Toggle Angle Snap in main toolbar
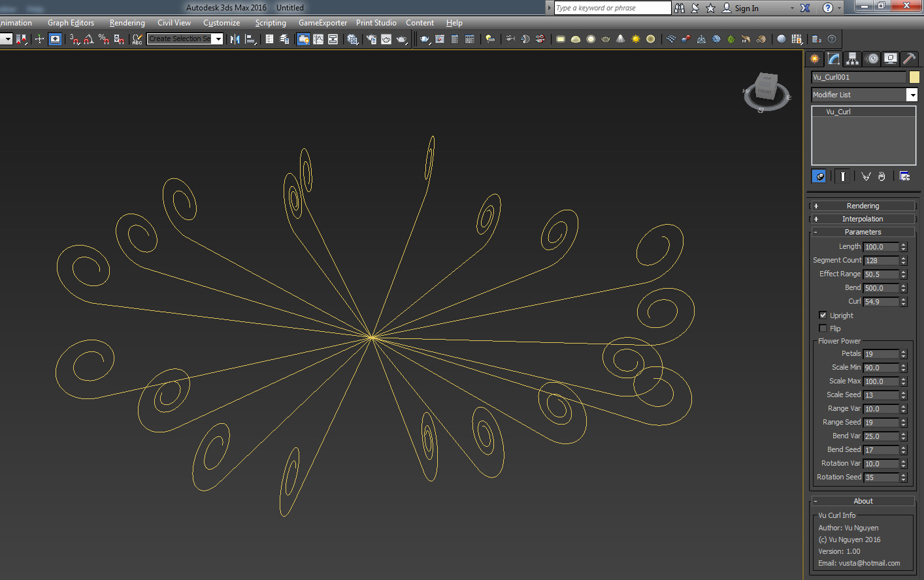924x580 pixels. tap(89, 39)
